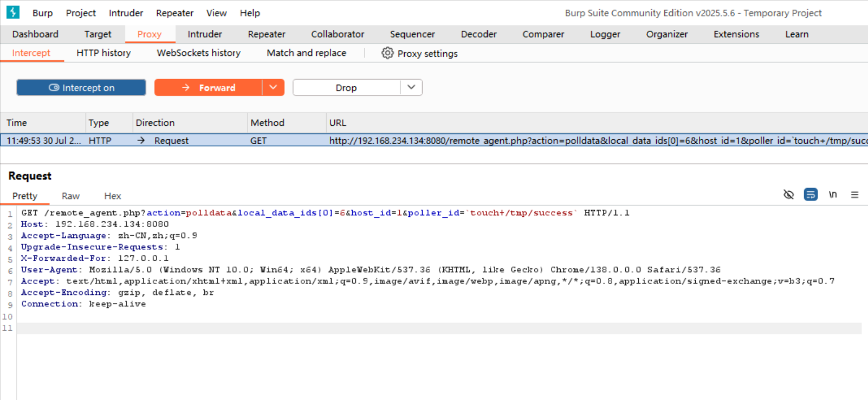Viewport: 868px width, 400px height.
Task: Expand the Drop button dropdown arrow
Action: point(411,88)
